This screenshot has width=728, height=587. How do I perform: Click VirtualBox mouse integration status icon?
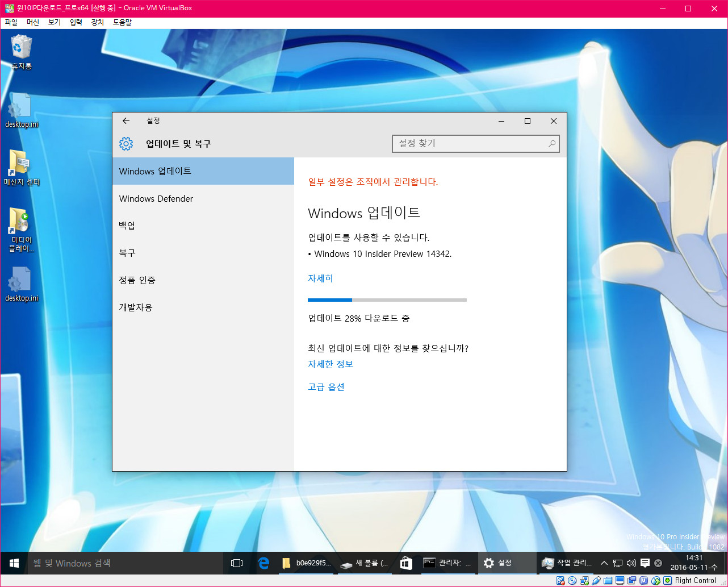pyautogui.click(x=655, y=580)
